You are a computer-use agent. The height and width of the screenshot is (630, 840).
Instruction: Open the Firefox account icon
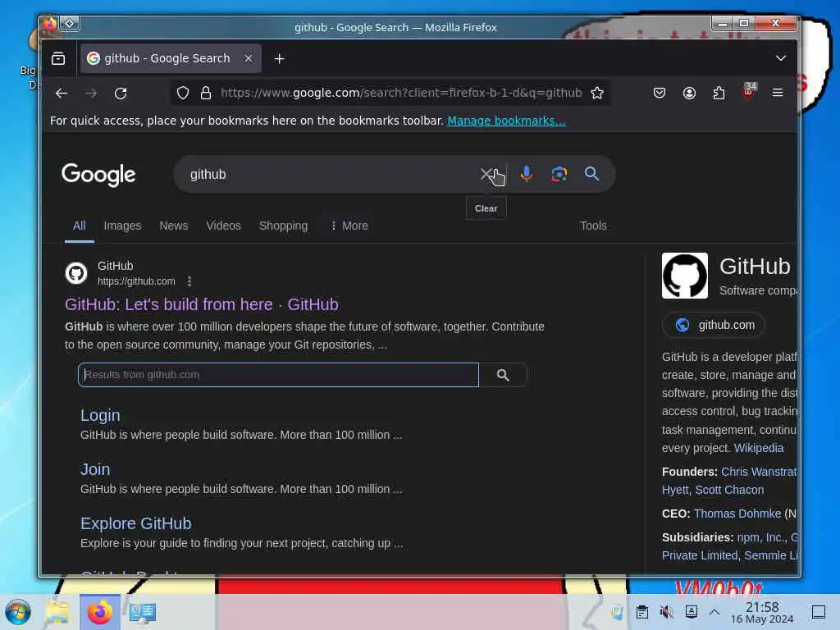pyautogui.click(x=689, y=94)
